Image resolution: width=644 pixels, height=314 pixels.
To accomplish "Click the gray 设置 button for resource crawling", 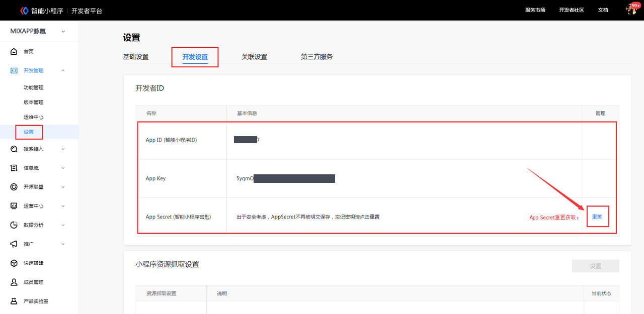I will 596,266.
